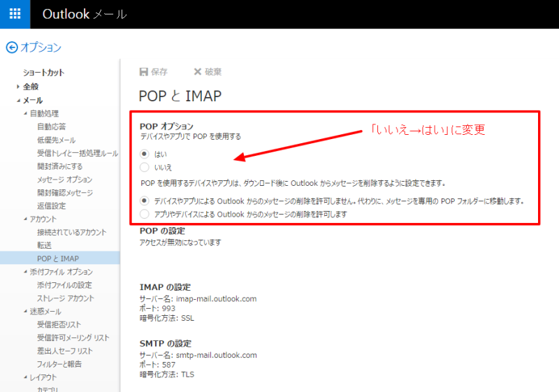The width and height of the screenshot is (559, 392).
Task: Open 差出人セーフ リスト
Action: (x=65, y=351)
